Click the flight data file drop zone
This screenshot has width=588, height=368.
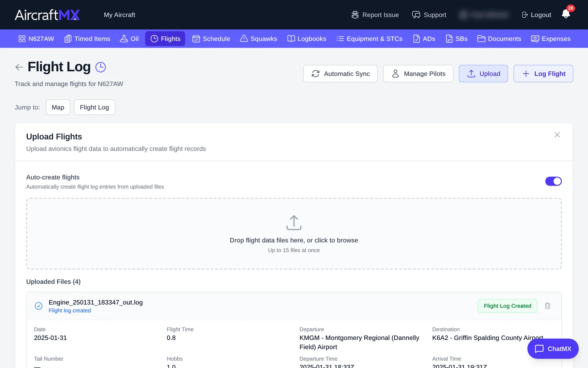click(294, 234)
